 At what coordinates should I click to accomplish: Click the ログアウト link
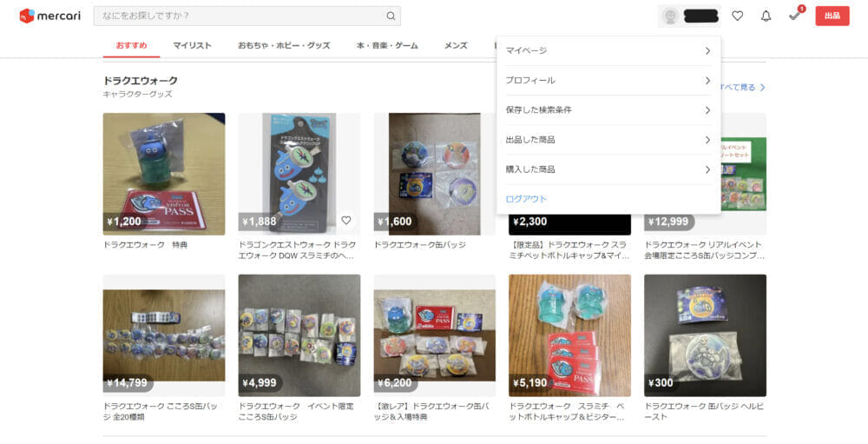526,199
